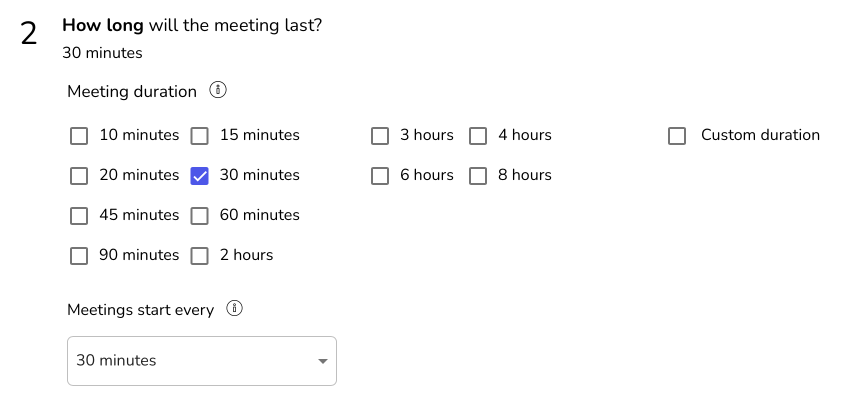868x404 pixels.
Task: Enable the 90 minutes duration
Action: point(79,255)
